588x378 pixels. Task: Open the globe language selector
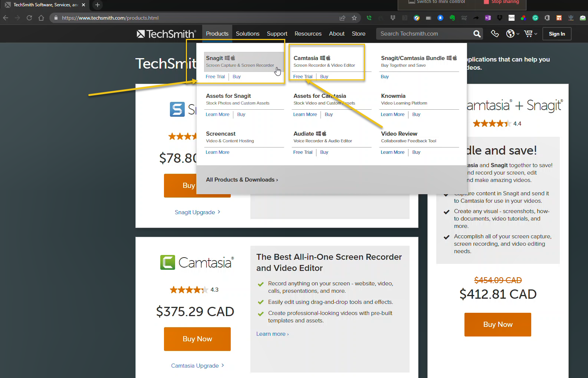coord(513,34)
